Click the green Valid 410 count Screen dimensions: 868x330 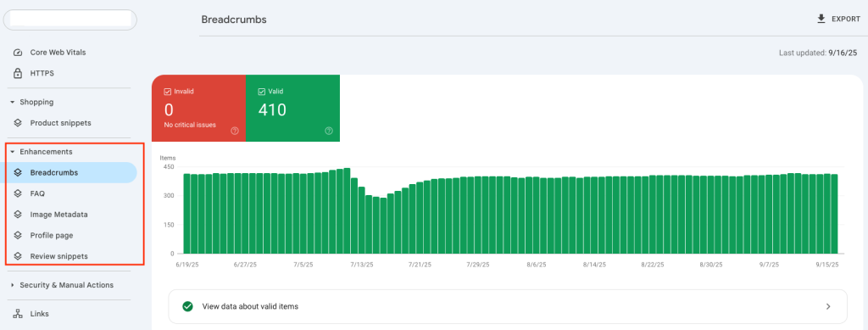tap(272, 109)
